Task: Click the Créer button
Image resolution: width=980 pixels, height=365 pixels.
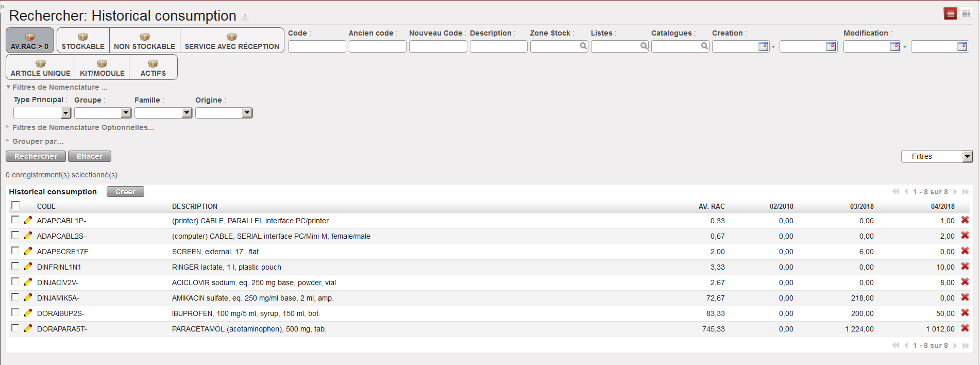Action: (125, 192)
